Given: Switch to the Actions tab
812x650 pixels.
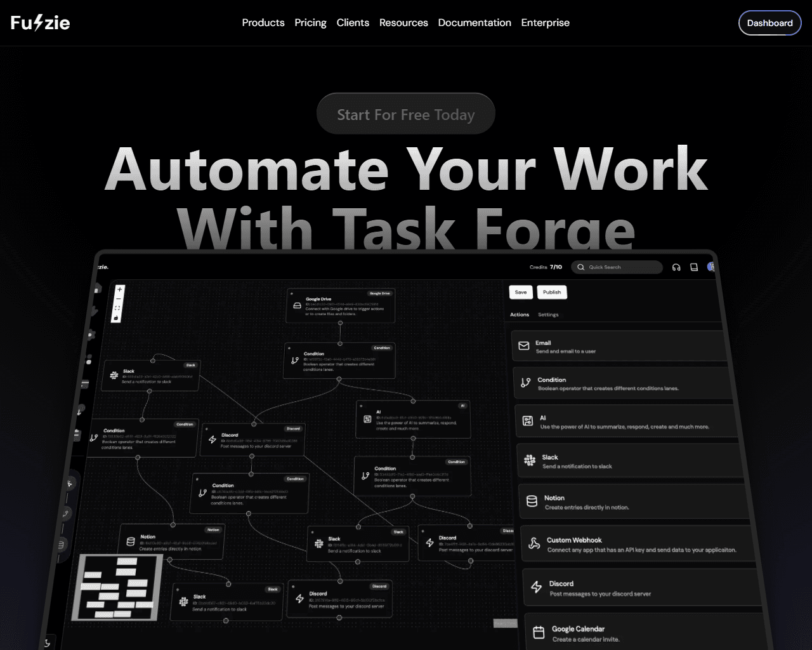Looking at the screenshot, I should click(x=520, y=315).
